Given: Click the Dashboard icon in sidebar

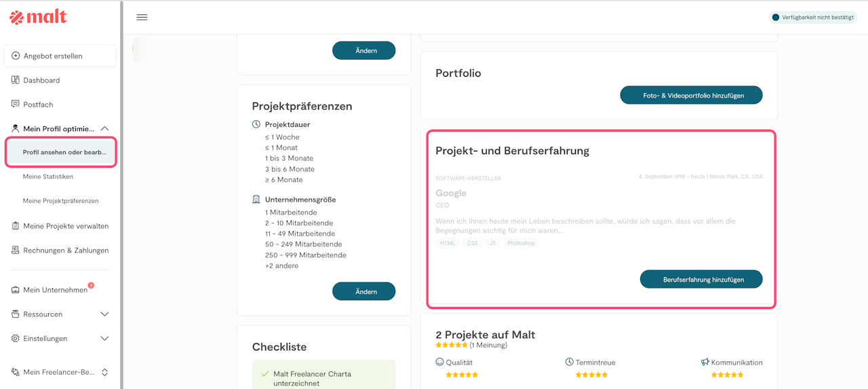Looking at the screenshot, I should click(16, 80).
